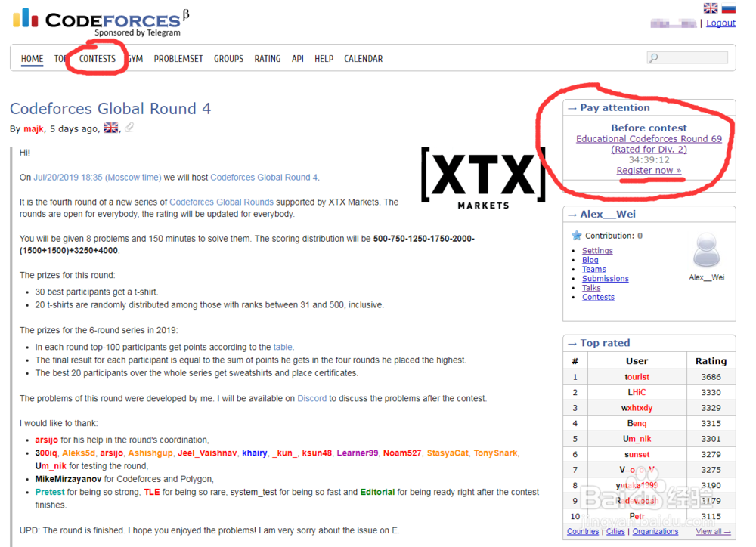Open Contests in the user sidebar
The height and width of the screenshot is (547, 756).
click(x=598, y=298)
